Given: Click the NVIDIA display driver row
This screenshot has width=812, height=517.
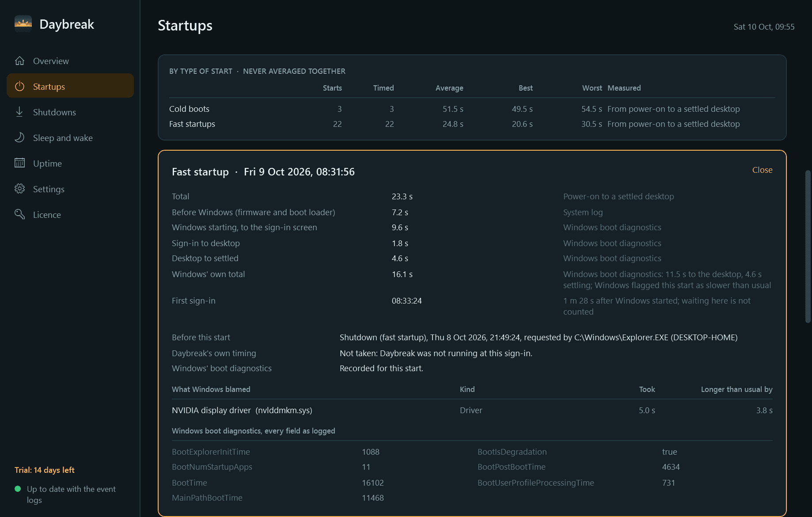Looking at the screenshot, I should click(x=472, y=411).
